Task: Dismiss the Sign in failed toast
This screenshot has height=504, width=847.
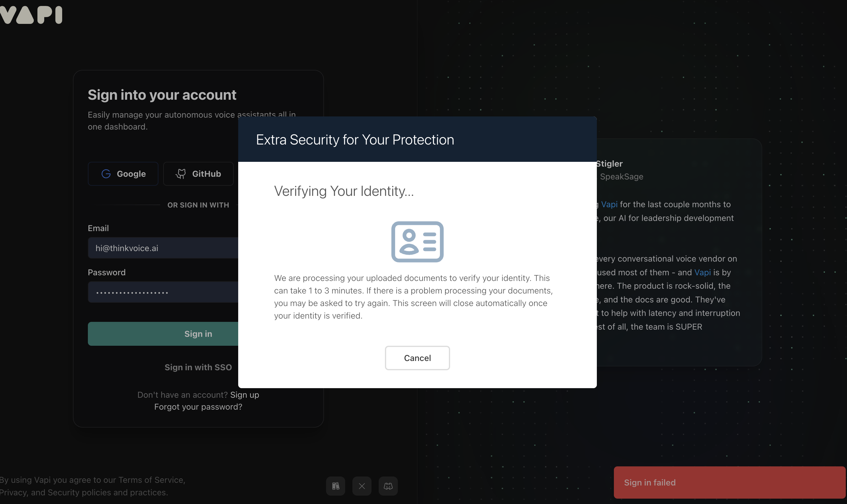Action: point(730,483)
